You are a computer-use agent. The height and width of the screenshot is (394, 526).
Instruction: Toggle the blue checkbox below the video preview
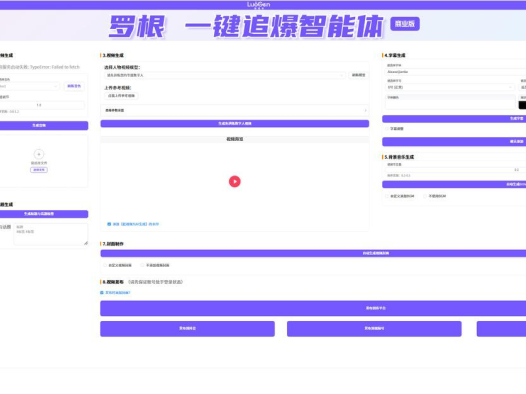109,224
